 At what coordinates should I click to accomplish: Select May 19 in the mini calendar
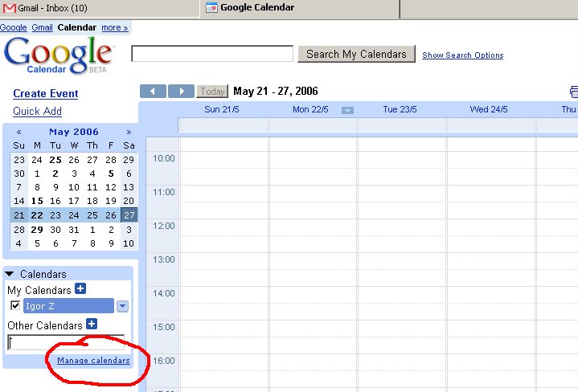point(111,201)
